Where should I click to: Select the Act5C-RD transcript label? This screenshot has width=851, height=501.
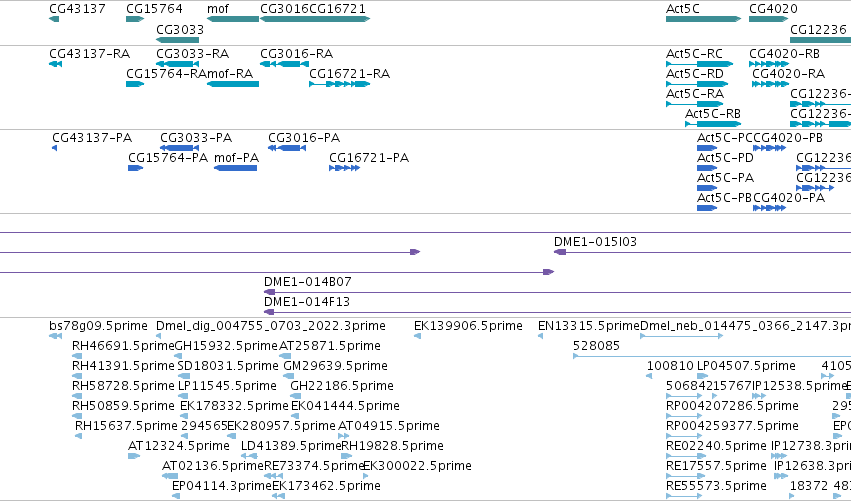(695, 74)
